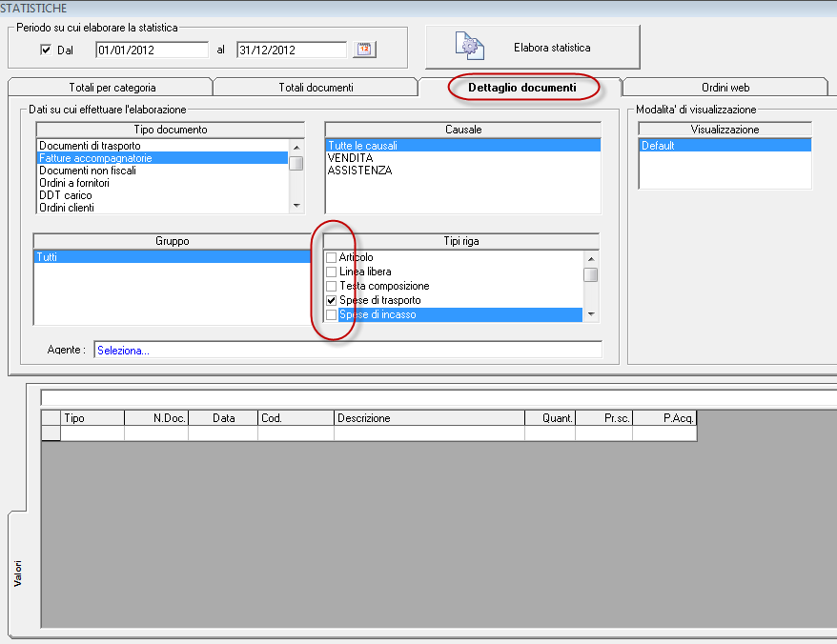Open the Ordini web tab

coord(725,88)
